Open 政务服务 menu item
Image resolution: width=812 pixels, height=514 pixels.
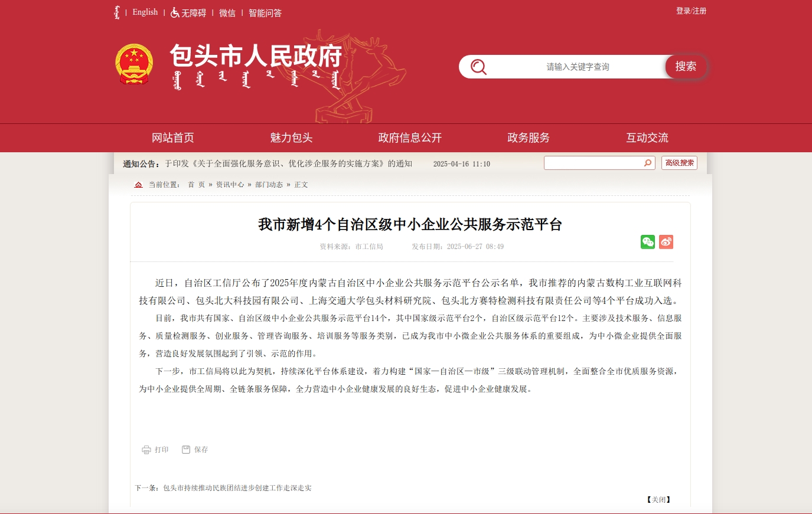(x=529, y=138)
